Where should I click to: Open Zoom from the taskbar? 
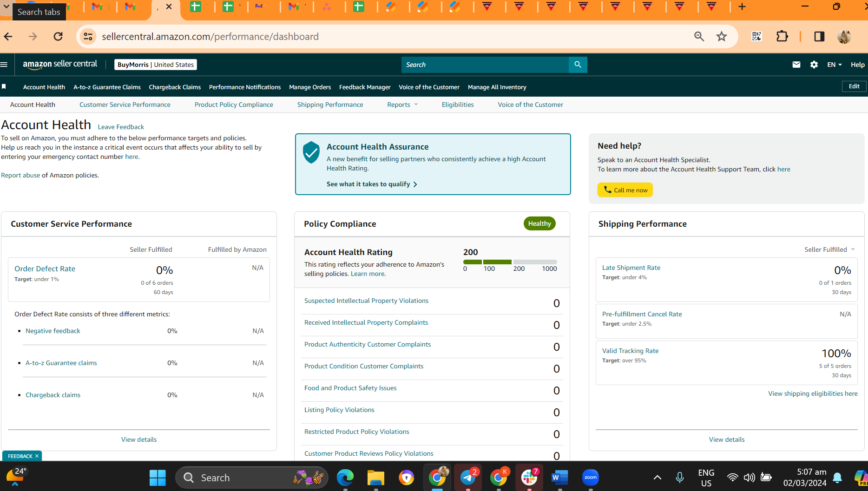[590, 478]
